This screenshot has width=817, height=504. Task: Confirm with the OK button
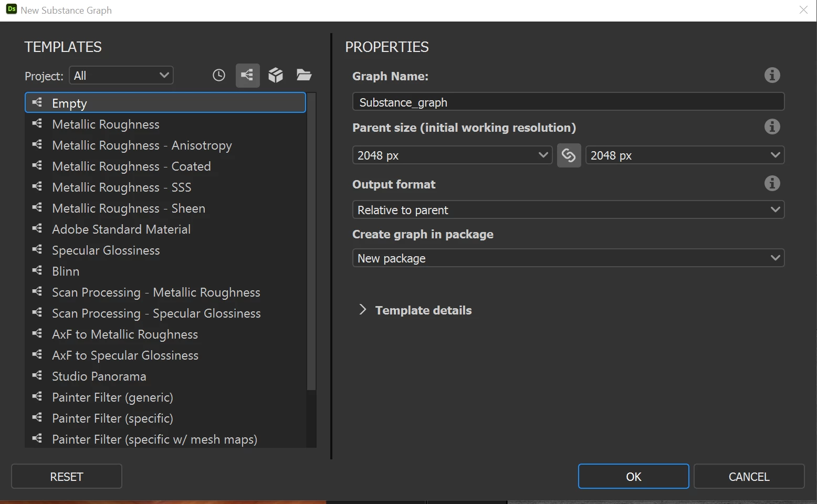coord(634,476)
